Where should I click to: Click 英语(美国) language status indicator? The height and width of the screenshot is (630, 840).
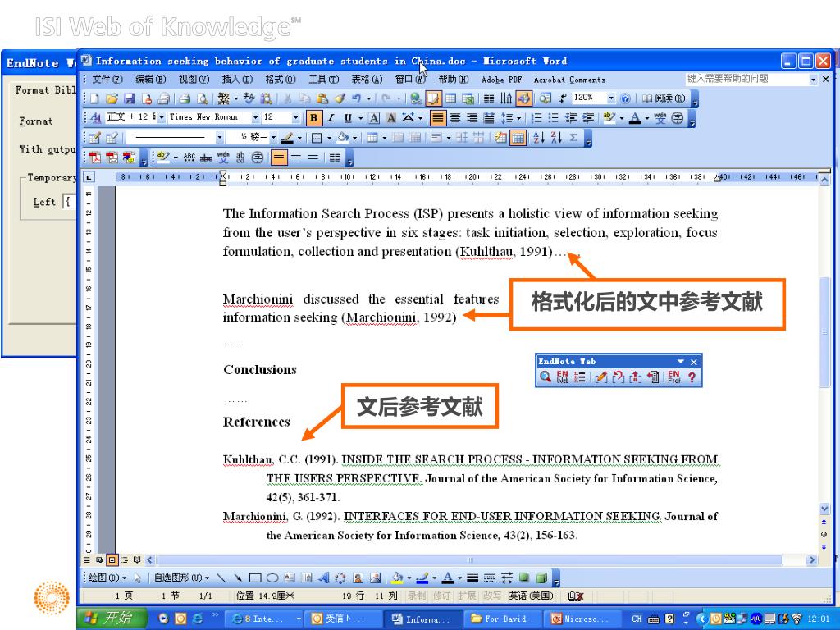(x=531, y=596)
